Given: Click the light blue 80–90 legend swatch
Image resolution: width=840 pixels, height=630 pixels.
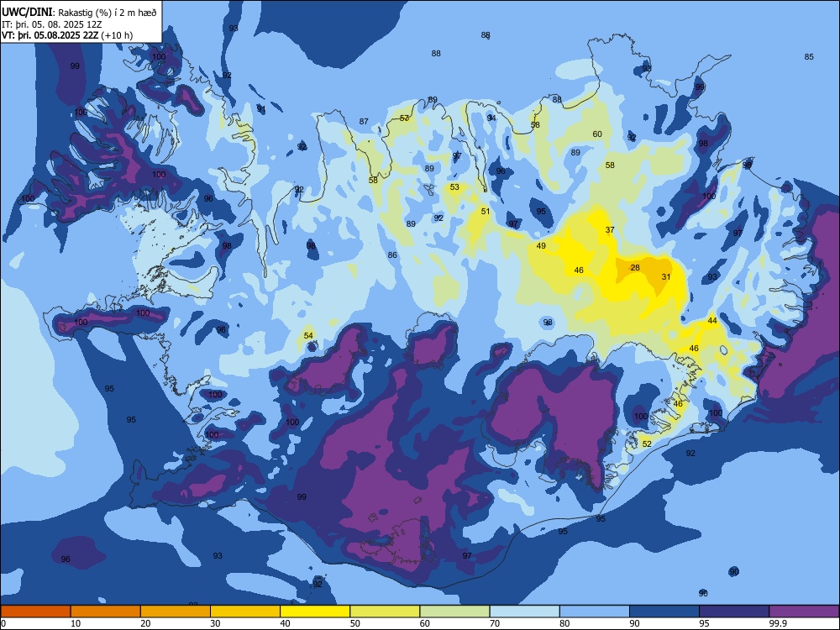Looking at the screenshot, I should [x=595, y=612].
